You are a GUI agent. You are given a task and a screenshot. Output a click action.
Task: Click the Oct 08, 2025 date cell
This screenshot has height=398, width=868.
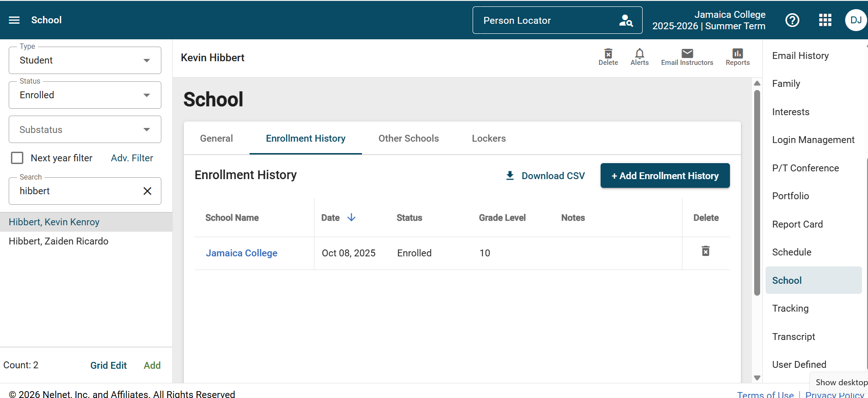pyautogui.click(x=349, y=253)
